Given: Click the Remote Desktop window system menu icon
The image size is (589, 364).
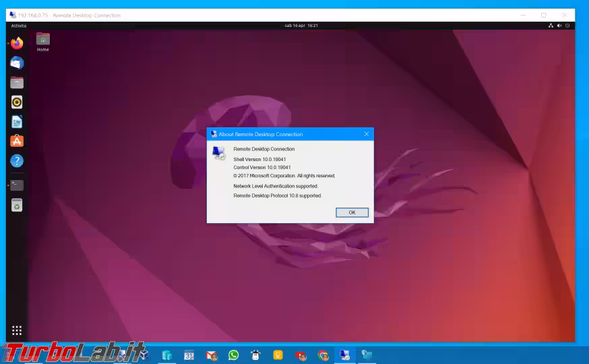Looking at the screenshot, I should pyautogui.click(x=13, y=15).
